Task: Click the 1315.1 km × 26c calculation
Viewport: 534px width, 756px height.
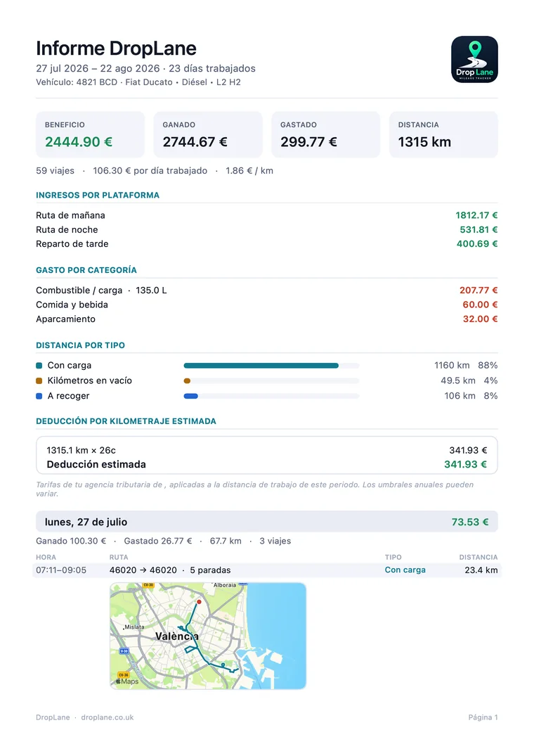Action: click(82, 450)
